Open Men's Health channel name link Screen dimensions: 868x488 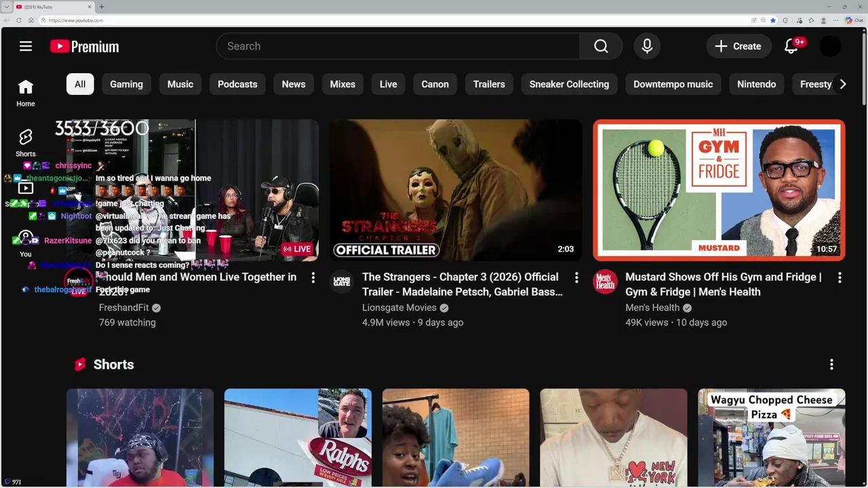[652, 308]
